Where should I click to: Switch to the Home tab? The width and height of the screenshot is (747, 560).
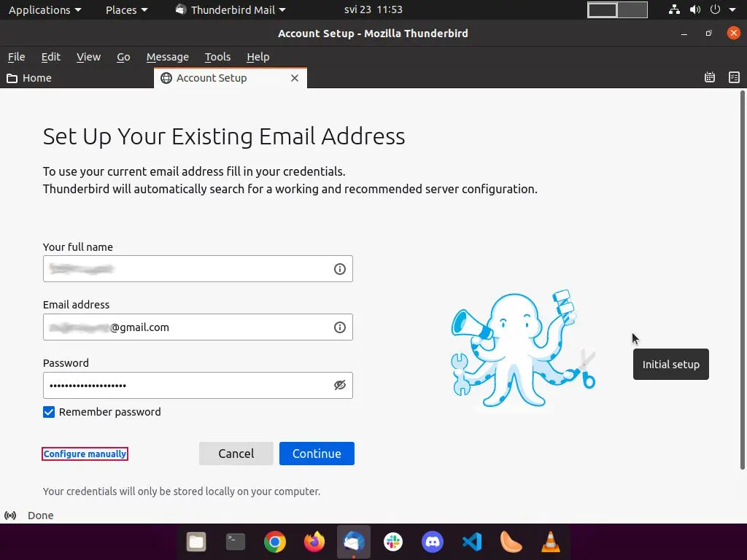pyautogui.click(x=36, y=78)
